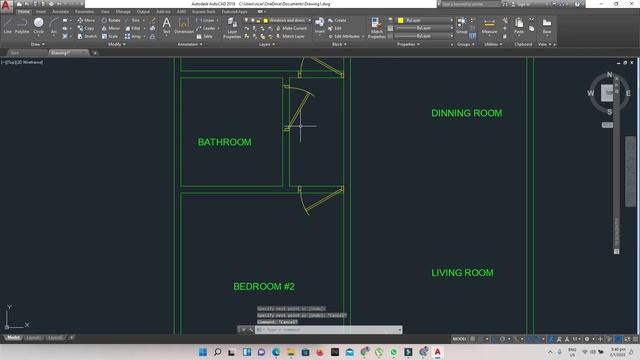The width and height of the screenshot is (640, 360).
Task: Click Create block button
Action: click(337, 20)
